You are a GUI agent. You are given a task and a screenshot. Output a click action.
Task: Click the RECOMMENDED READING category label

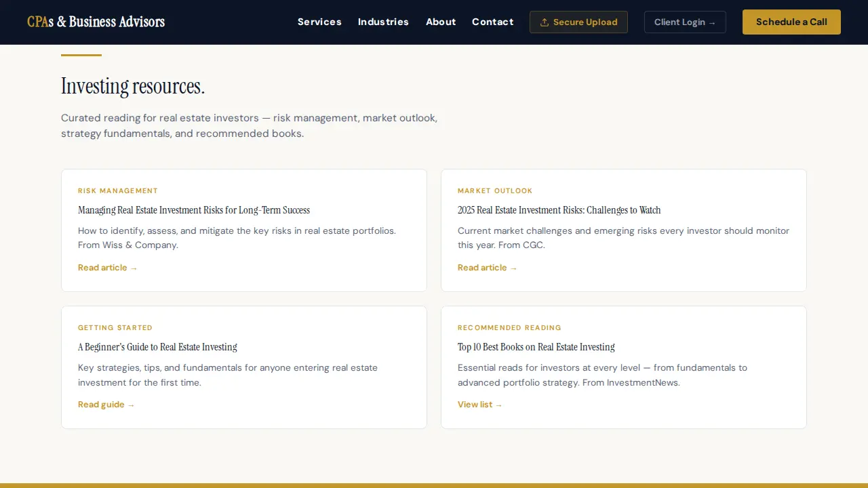click(x=509, y=328)
